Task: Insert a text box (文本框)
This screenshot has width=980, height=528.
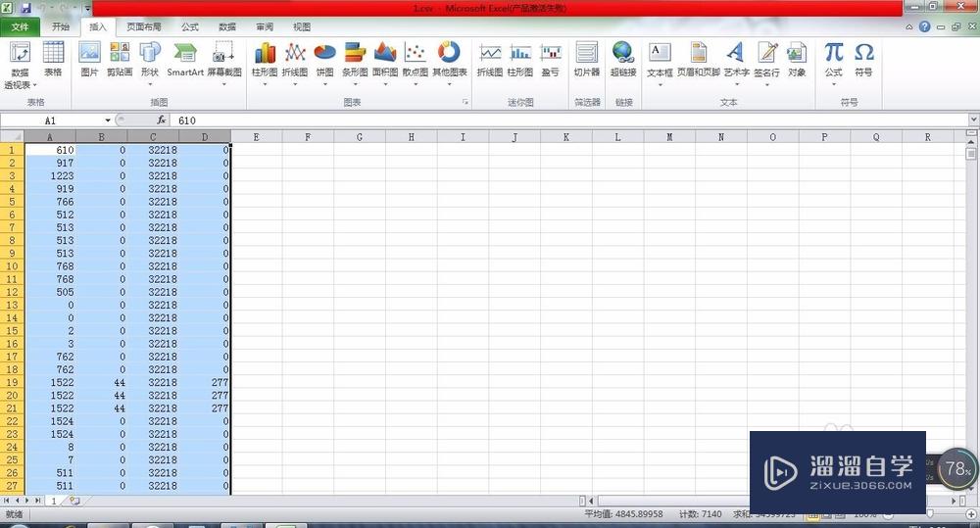Action: tap(660, 63)
